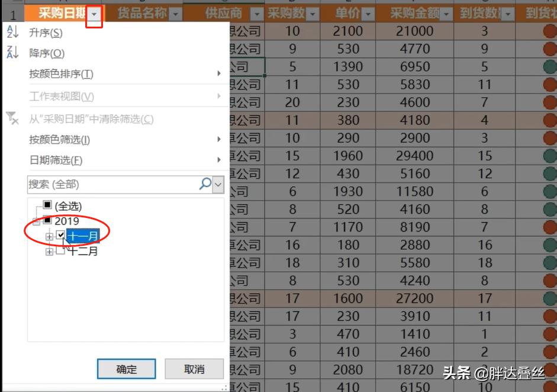Click the 采购金额 cell 29400
Screen dimensions: 557x392
coord(414,156)
